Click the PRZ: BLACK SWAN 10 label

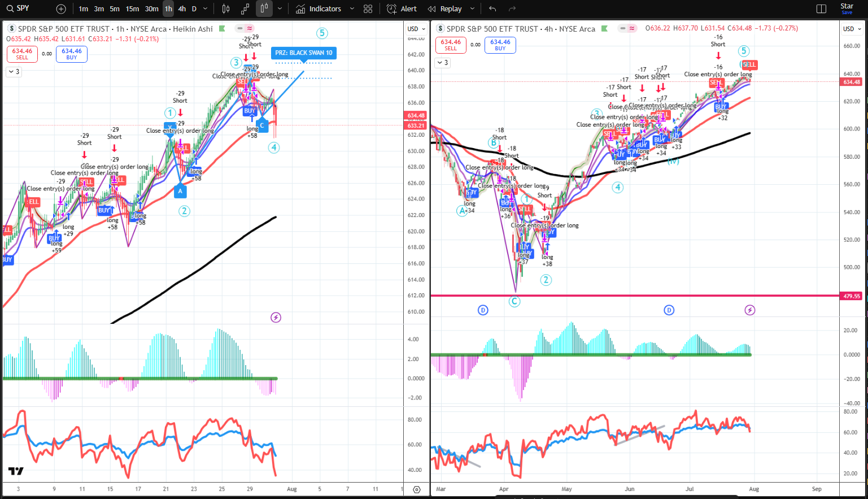[x=304, y=53]
